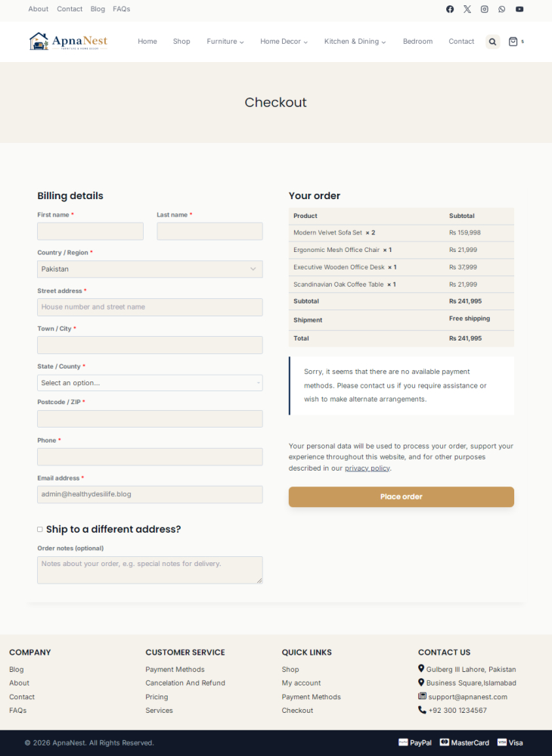Open the Facebook social icon

click(x=449, y=9)
